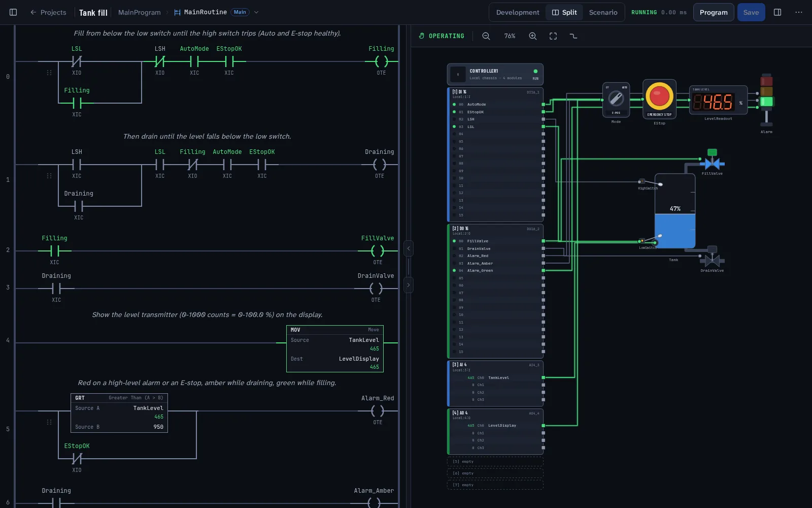Go back to Projects
The image size is (812, 508).
(x=48, y=12)
